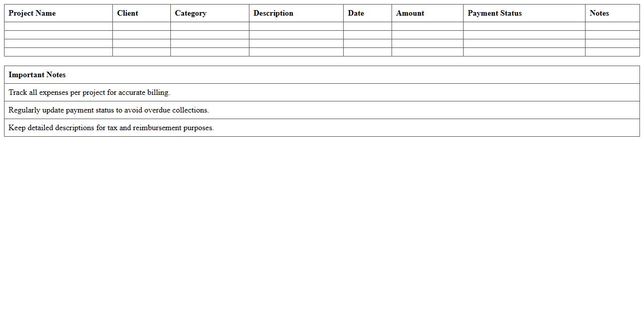Screen dimensions: 644x328
Task: Select the Description column header
Action: point(273,13)
